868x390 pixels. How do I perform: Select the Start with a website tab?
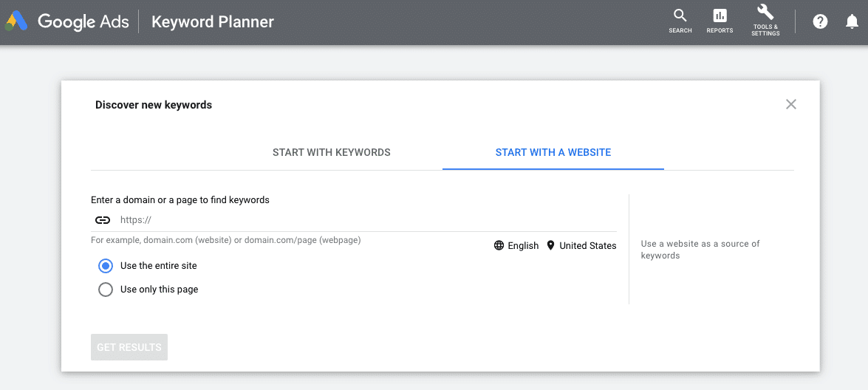tap(553, 152)
